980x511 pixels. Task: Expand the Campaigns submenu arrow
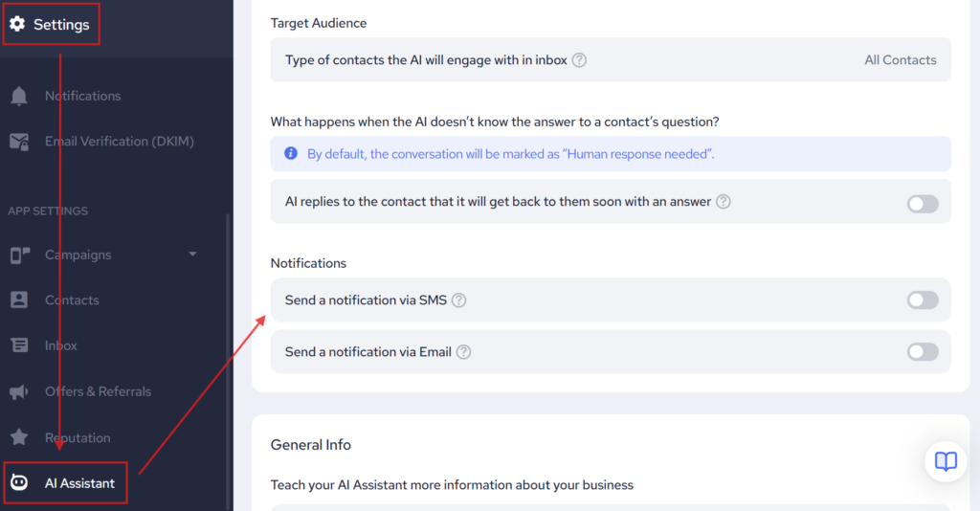(x=192, y=255)
